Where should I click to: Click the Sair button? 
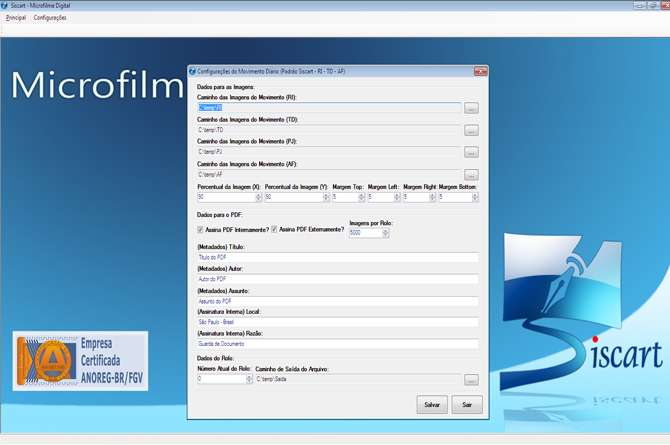coord(467,404)
